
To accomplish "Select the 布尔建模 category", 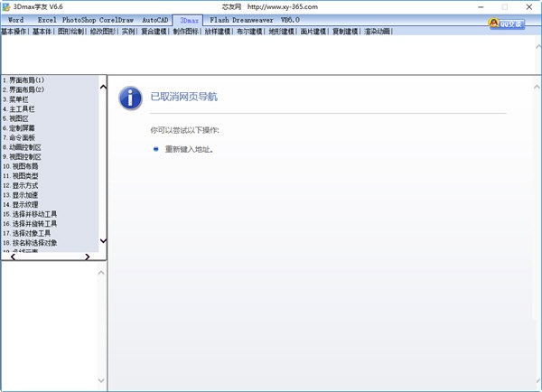I will (249, 32).
